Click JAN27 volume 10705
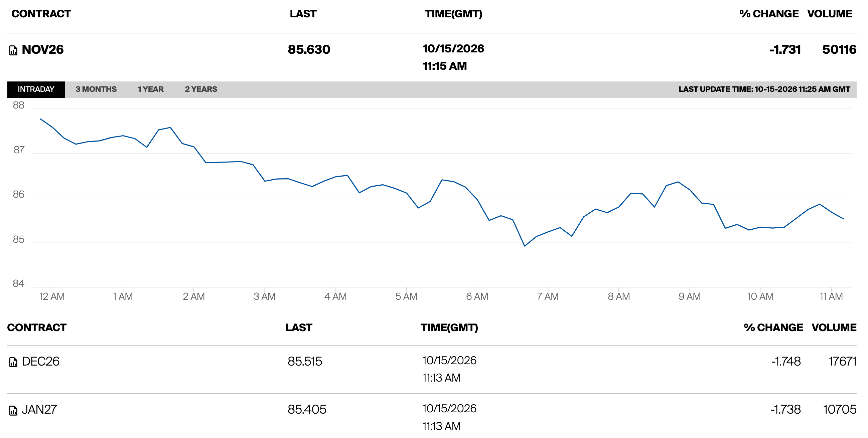 tap(840, 409)
